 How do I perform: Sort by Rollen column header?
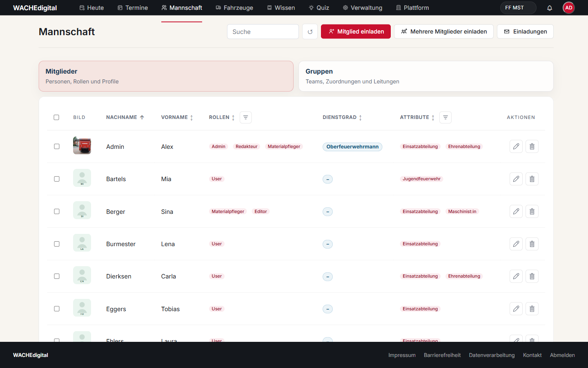click(222, 117)
